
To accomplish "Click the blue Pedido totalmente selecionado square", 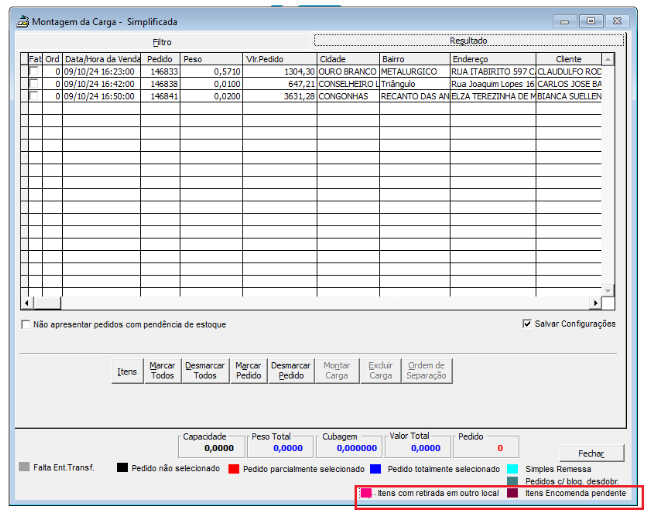I will pyautogui.click(x=375, y=468).
